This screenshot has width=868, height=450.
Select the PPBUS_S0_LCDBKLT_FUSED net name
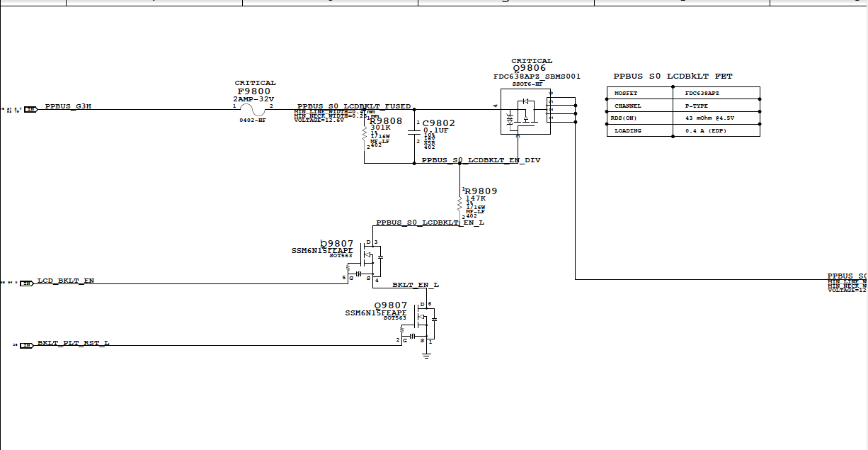[354, 106]
